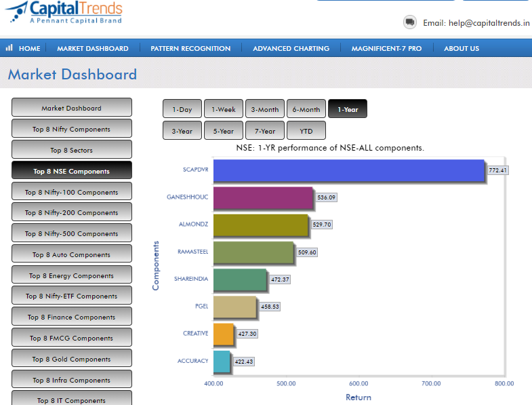The height and width of the screenshot is (405, 532).
Task: Click the 509.60 value label
Action: [x=307, y=252]
